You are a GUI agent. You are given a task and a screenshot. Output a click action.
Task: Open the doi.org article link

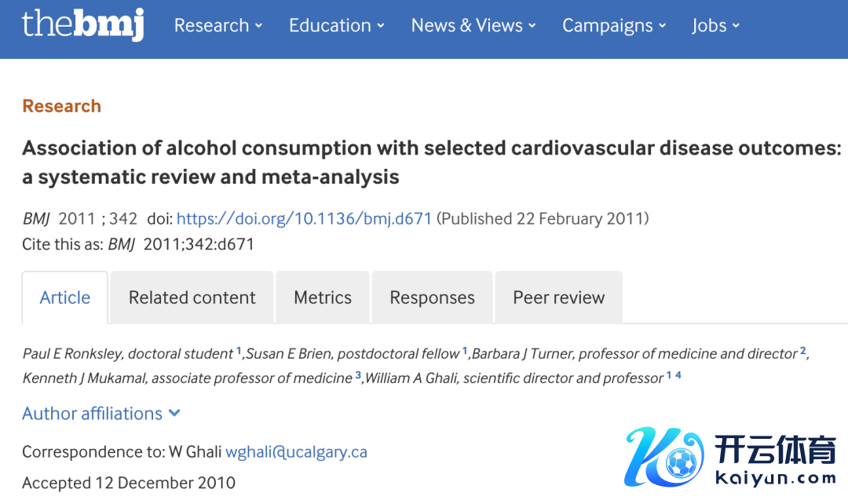[x=305, y=219]
